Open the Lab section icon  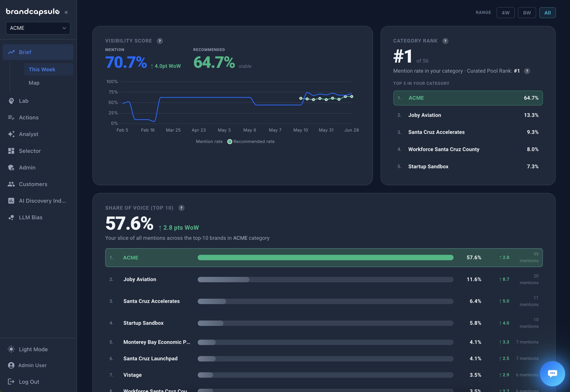[x=11, y=101]
